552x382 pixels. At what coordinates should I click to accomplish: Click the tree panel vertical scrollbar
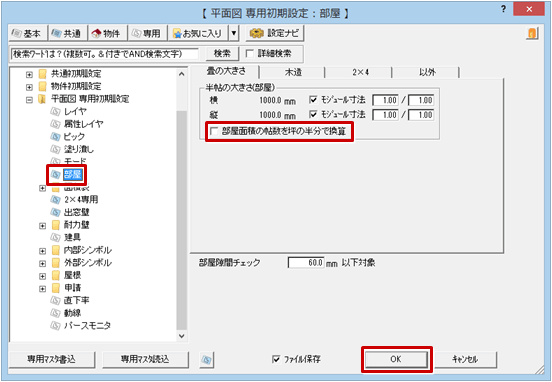pyautogui.click(x=181, y=205)
